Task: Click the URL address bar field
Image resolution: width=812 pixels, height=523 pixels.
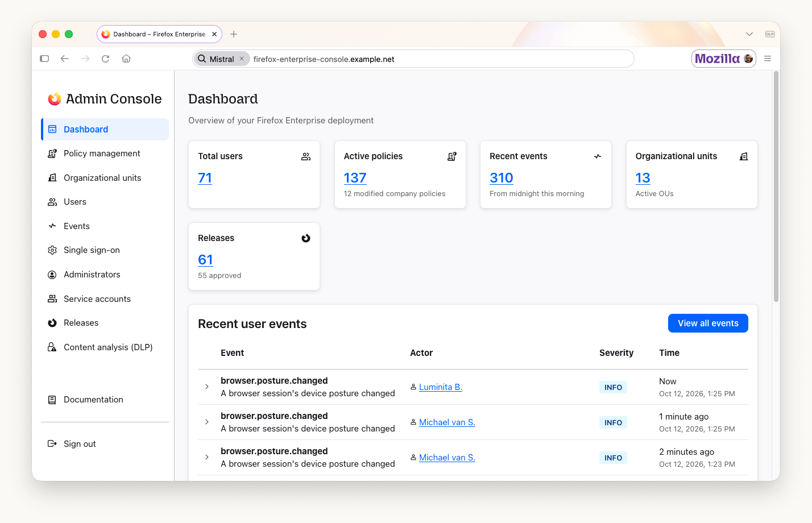Action: (413, 59)
